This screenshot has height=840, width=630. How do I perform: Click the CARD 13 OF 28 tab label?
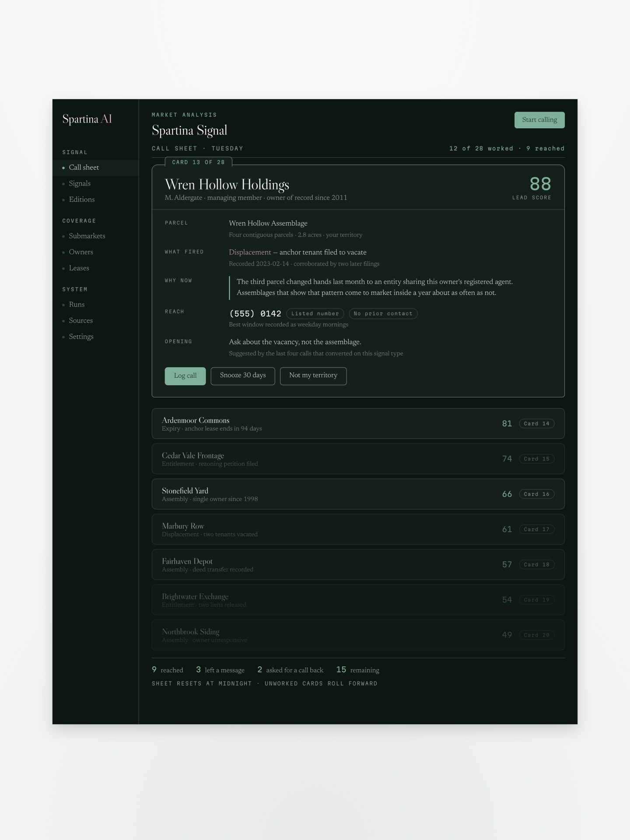pyautogui.click(x=198, y=162)
